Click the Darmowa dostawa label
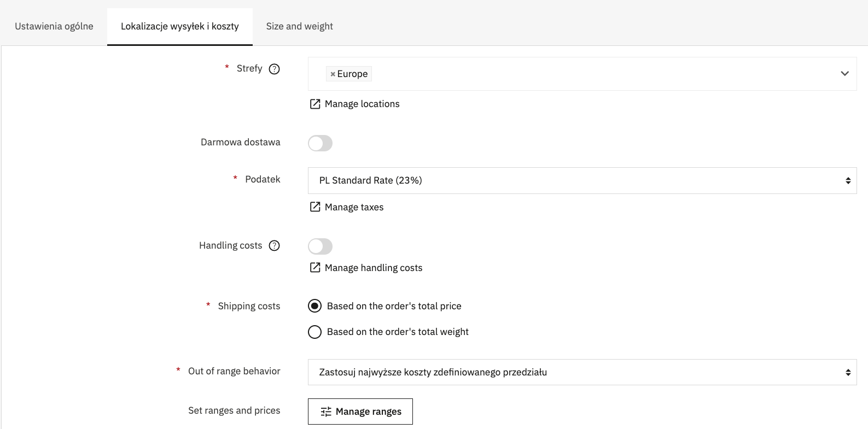The image size is (868, 429). (x=241, y=142)
